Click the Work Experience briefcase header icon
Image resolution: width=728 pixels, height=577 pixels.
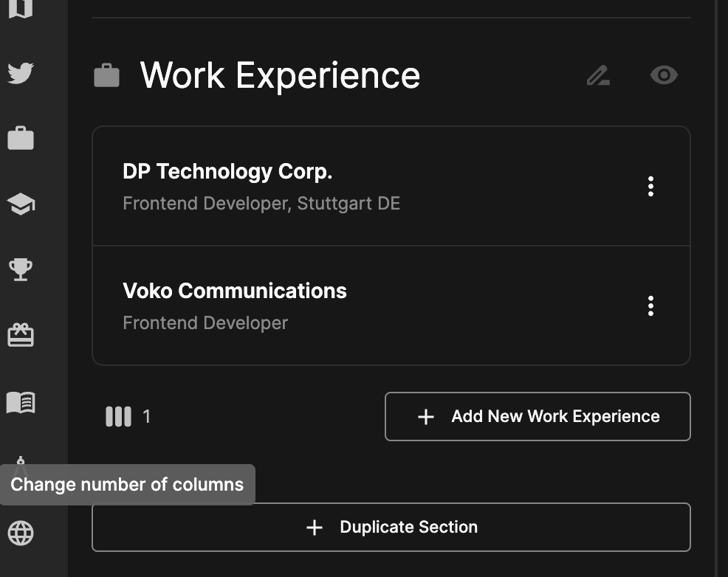click(x=106, y=75)
